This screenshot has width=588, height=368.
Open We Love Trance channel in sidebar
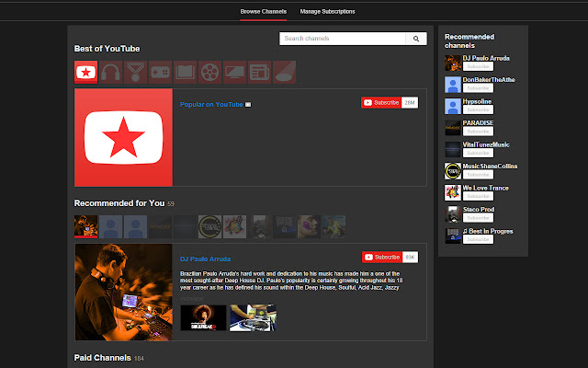click(486, 188)
